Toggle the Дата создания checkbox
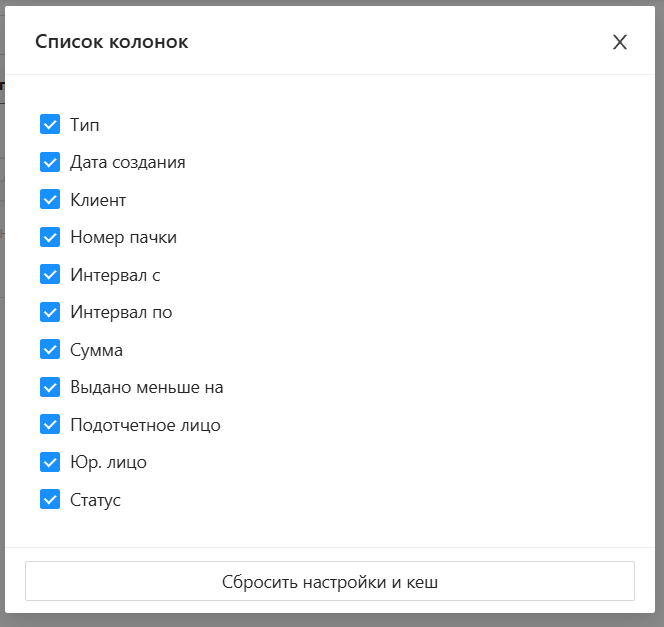This screenshot has height=627, width=664. (50, 162)
